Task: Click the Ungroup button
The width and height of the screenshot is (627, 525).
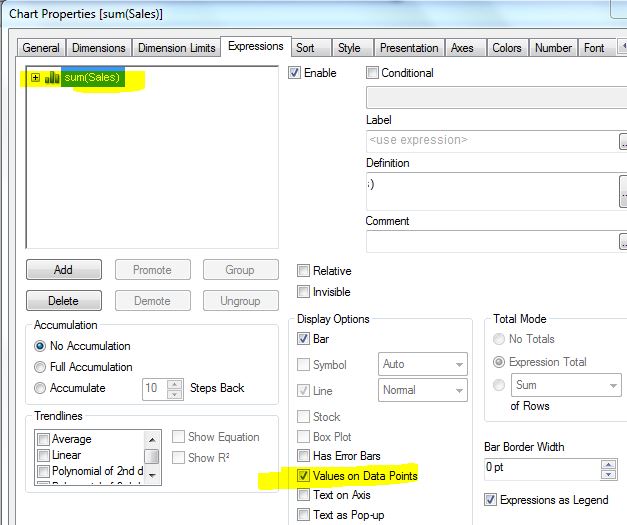Action: pyautogui.click(x=240, y=301)
